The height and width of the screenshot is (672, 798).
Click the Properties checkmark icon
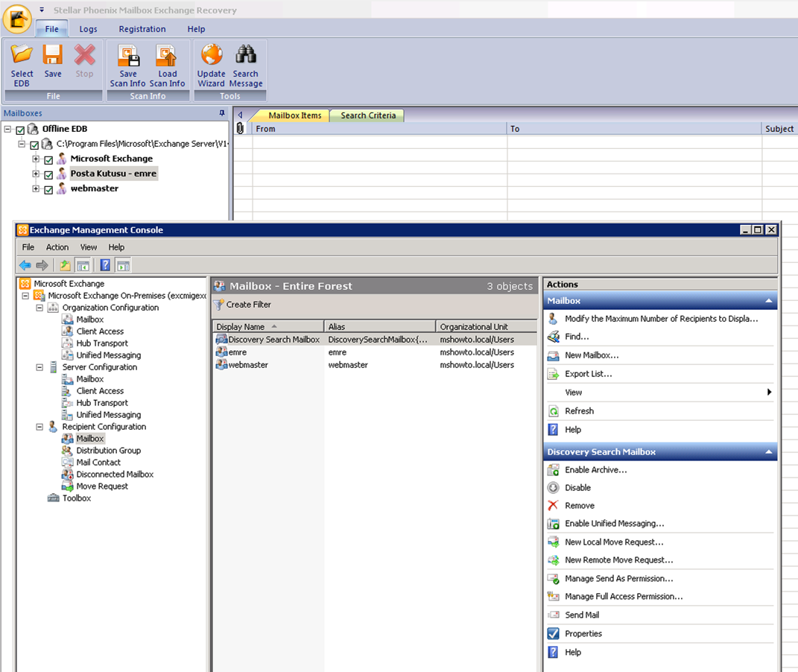(x=553, y=634)
